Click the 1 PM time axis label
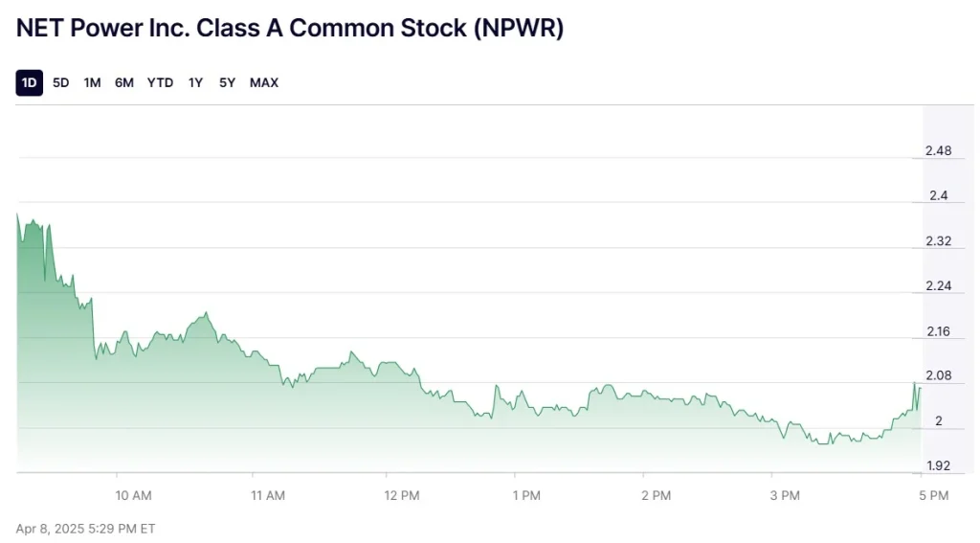Viewport: 980px width, 543px height. click(526, 495)
